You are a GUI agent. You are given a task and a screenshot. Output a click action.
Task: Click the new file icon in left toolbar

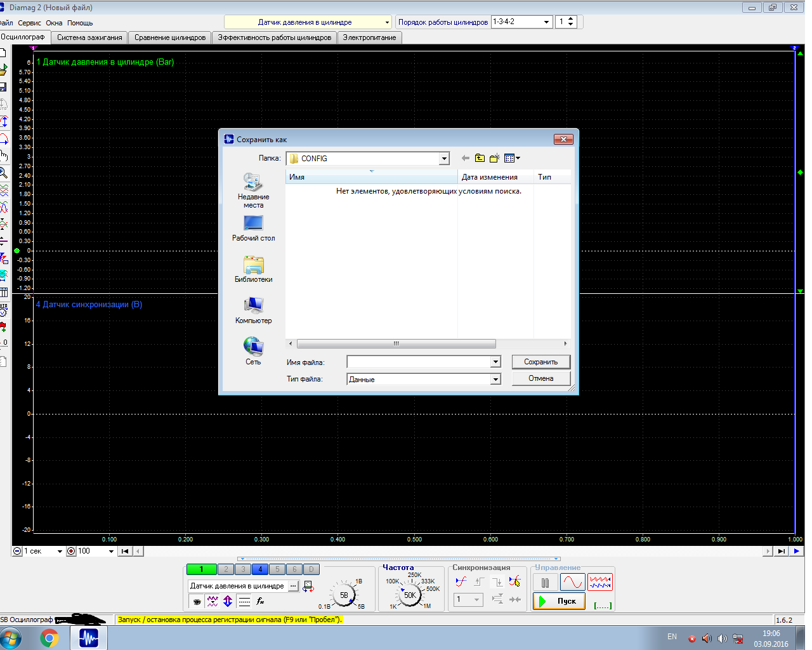[3, 53]
